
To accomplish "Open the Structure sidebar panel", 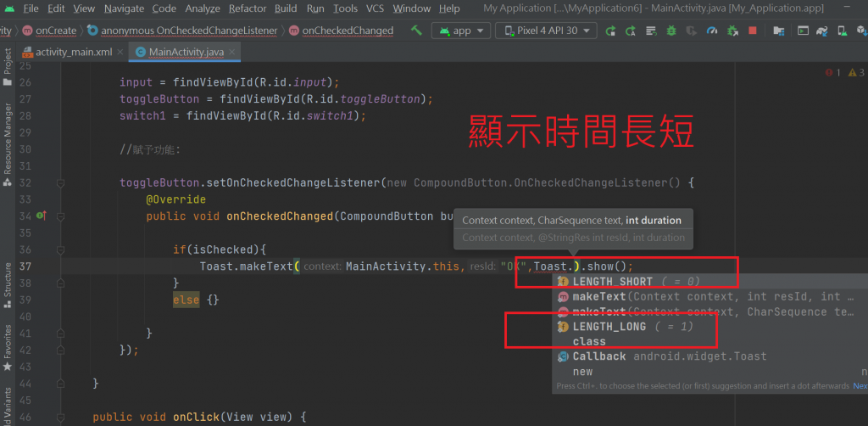I will [x=7, y=285].
